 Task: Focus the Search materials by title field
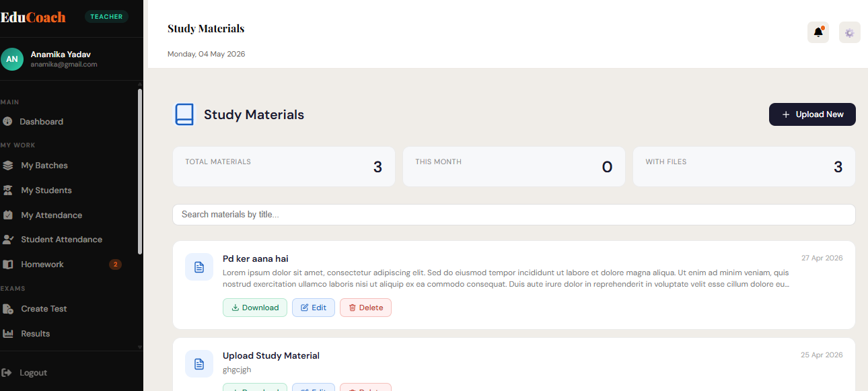(x=514, y=215)
